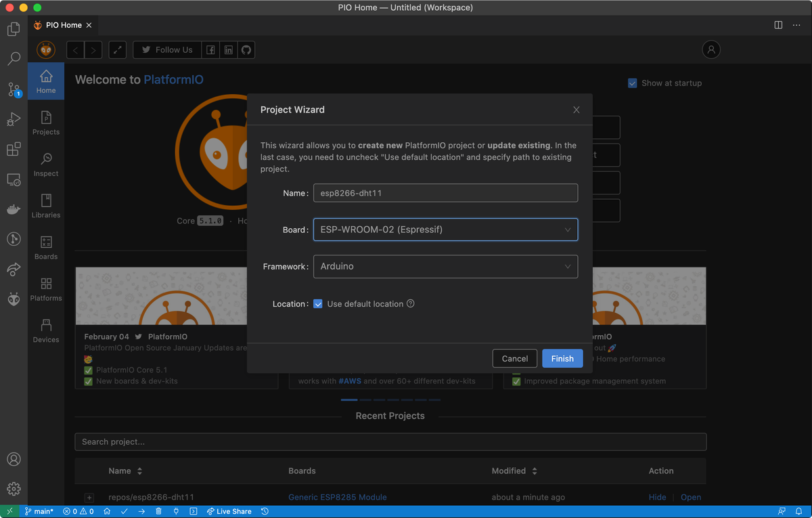Click the Follow Us Twitter button
The image size is (812, 518).
click(x=167, y=50)
